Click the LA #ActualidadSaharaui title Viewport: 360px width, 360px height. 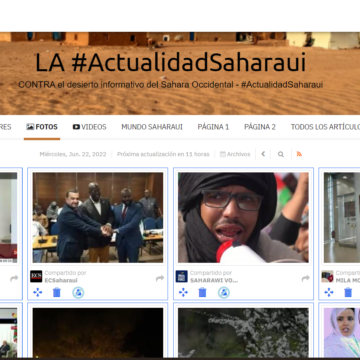point(170,62)
